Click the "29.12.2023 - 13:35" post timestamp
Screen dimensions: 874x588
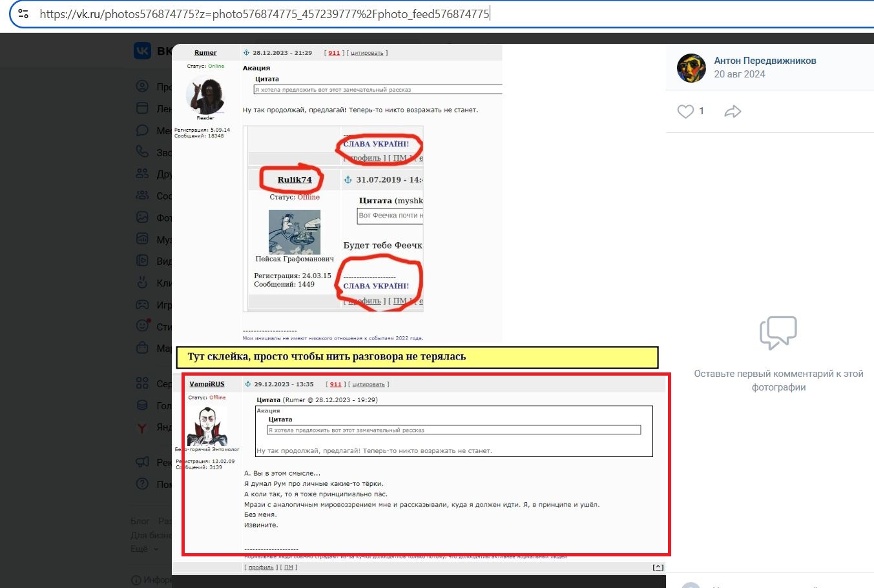(284, 384)
